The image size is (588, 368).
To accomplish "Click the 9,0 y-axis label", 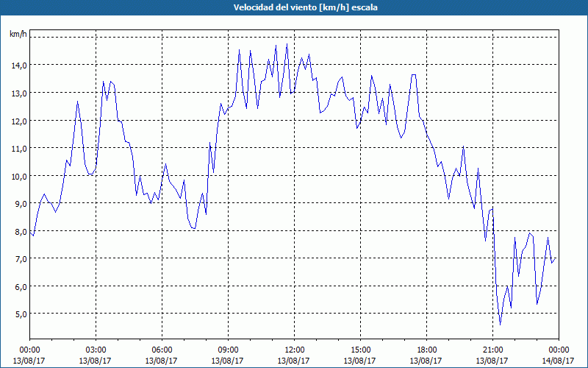I will (21, 204).
